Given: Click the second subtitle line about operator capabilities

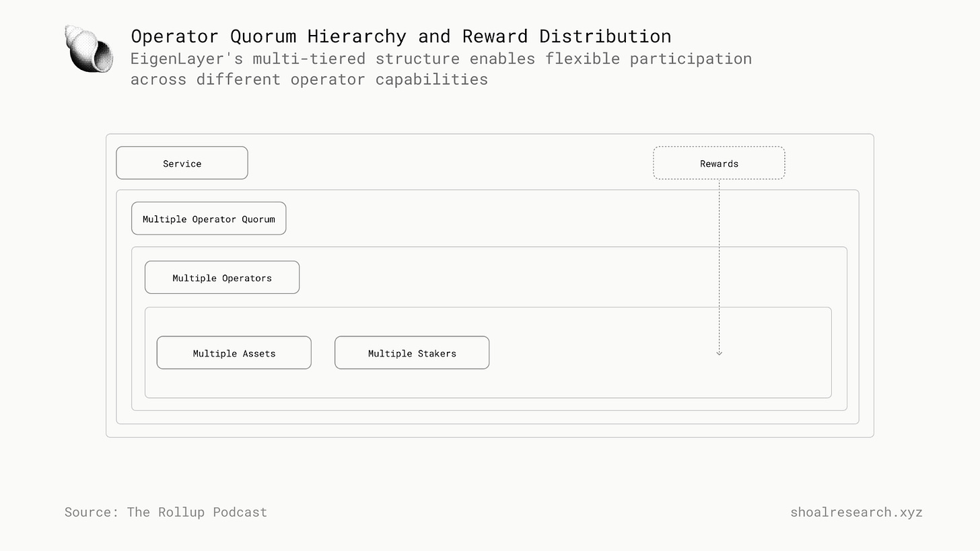Looking at the screenshot, I should (x=309, y=79).
